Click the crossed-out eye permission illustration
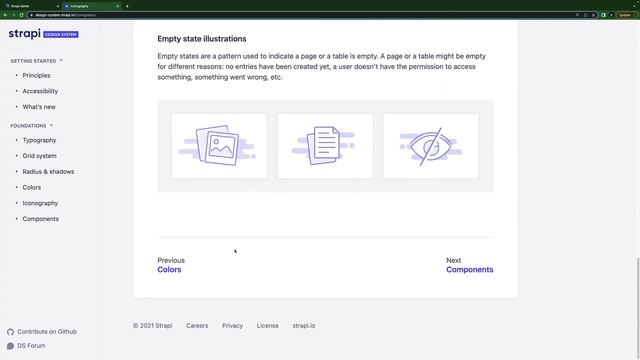Screen dimensions: 640x360 click(431, 146)
